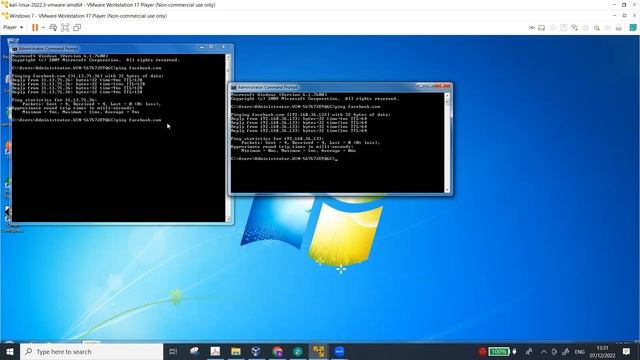Open the Windows notification center

click(627, 351)
